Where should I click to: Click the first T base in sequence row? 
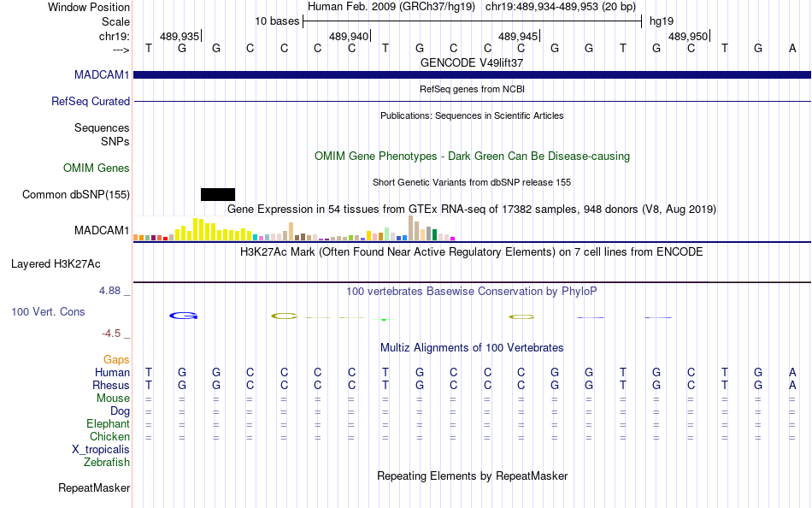[149, 48]
